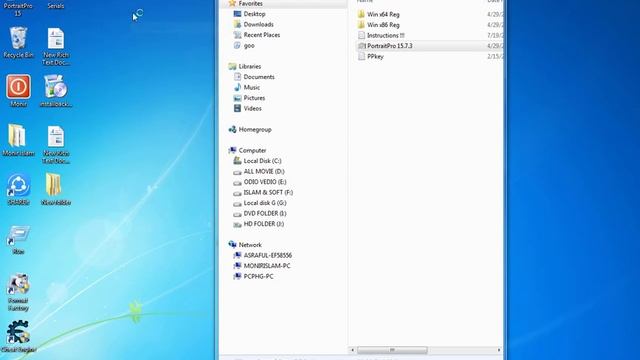This screenshot has width=640, height=360.
Task: Select the PPkey file
Action: [x=370, y=57]
